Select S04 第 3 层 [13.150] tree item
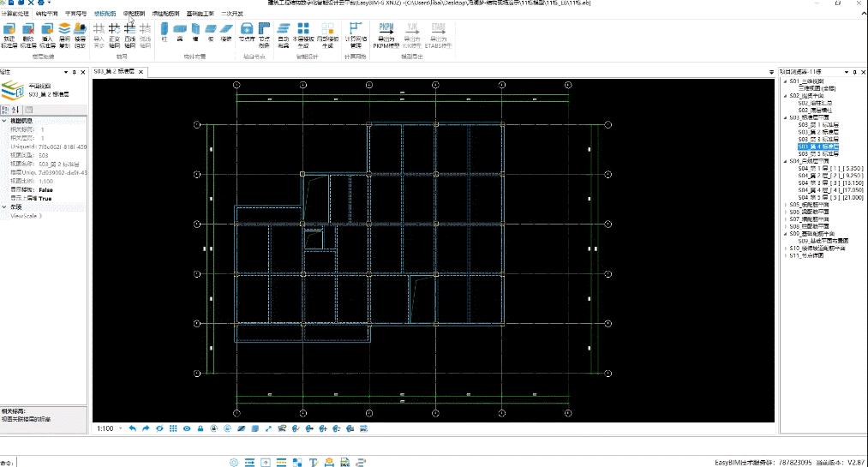This screenshot has height=467, width=868. coord(829,183)
